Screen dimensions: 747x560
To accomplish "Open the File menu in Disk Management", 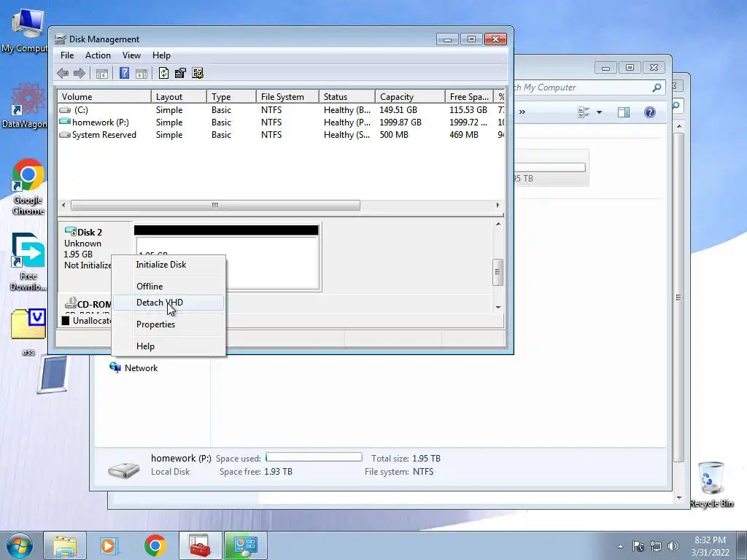I will [x=67, y=55].
